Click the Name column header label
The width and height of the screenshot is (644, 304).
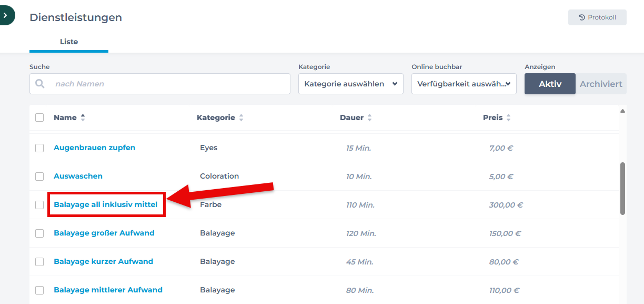pyautogui.click(x=65, y=117)
